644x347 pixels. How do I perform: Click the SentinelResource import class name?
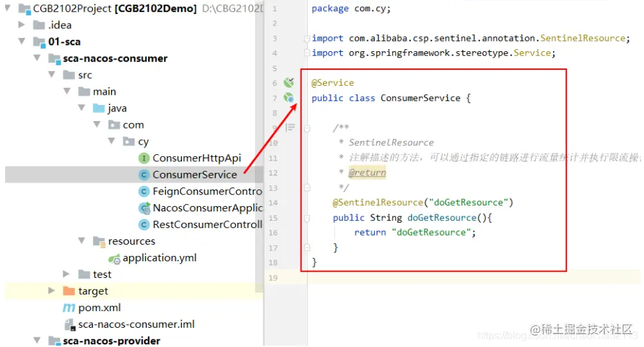click(582, 38)
